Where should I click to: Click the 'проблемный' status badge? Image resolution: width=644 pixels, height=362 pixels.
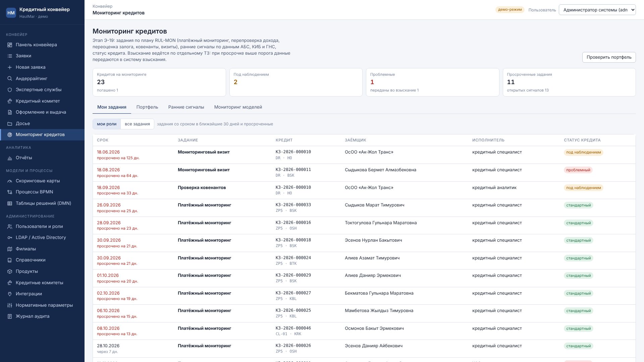tap(578, 170)
